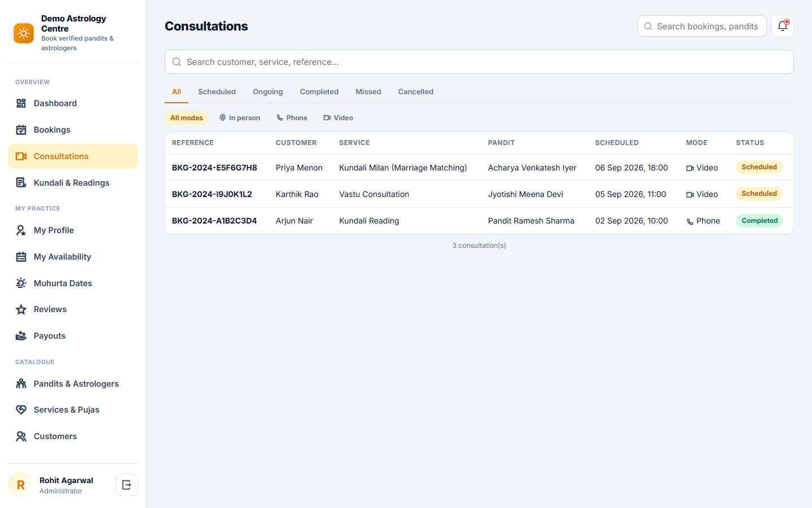This screenshot has width=812, height=508.
Task: Filter consultations by Video mode
Action: coord(338,118)
